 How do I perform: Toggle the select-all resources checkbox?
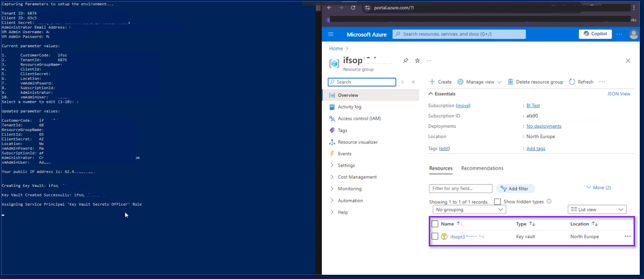click(435, 224)
